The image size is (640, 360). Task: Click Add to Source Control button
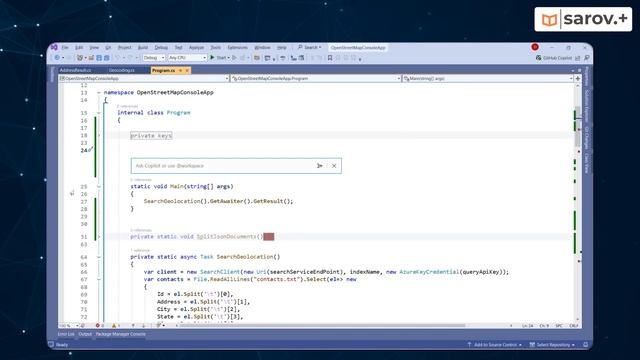pyautogui.click(x=494, y=345)
